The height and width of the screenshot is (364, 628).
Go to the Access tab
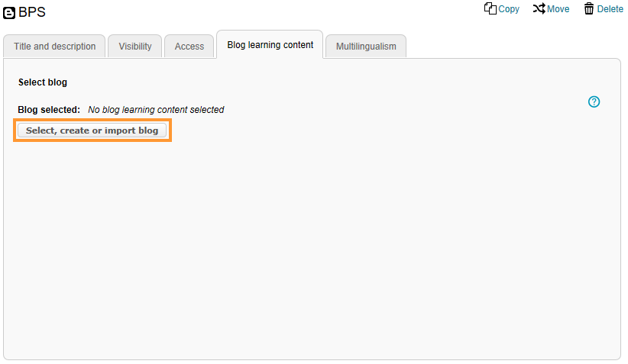[189, 47]
